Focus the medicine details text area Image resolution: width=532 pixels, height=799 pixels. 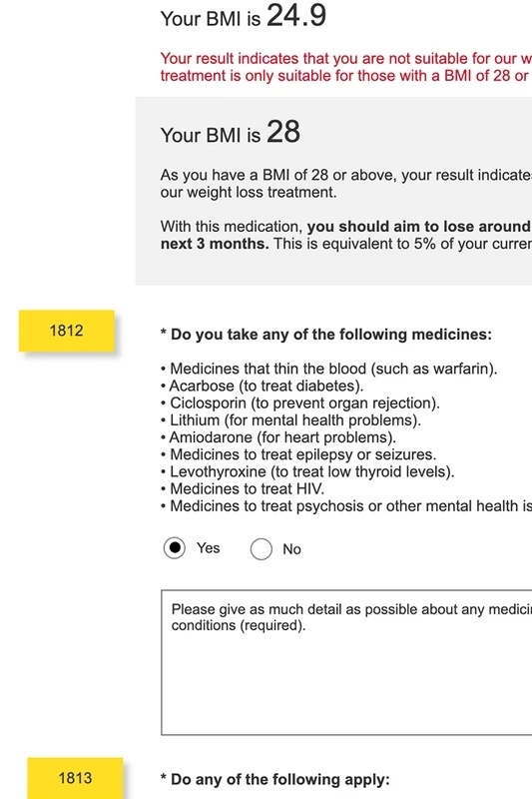point(346,662)
